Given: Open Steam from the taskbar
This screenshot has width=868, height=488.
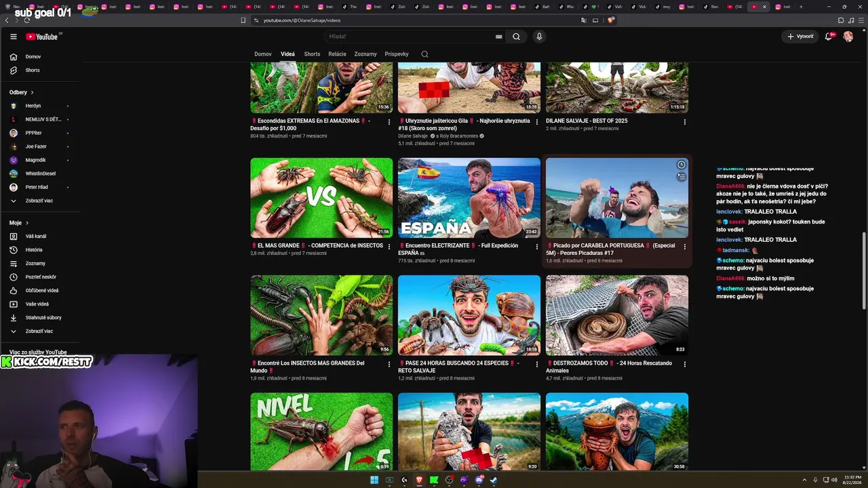Looking at the screenshot, I should click(x=494, y=481).
